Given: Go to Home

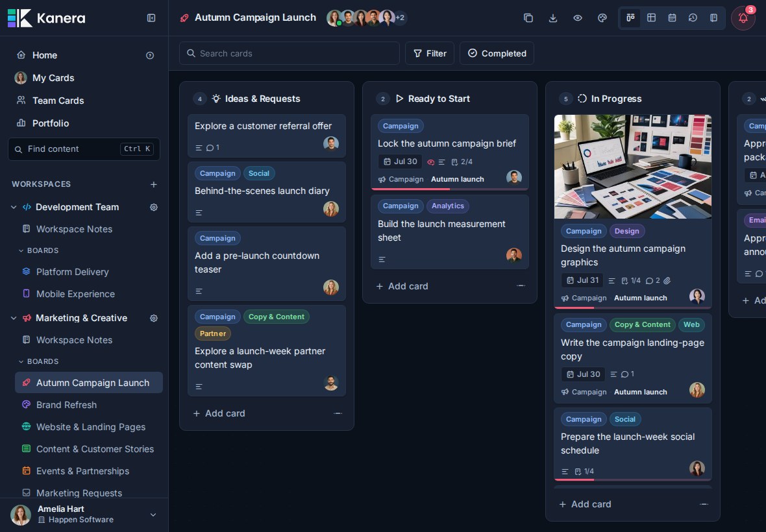Looking at the screenshot, I should pyautogui.click(x=44, y=55).
